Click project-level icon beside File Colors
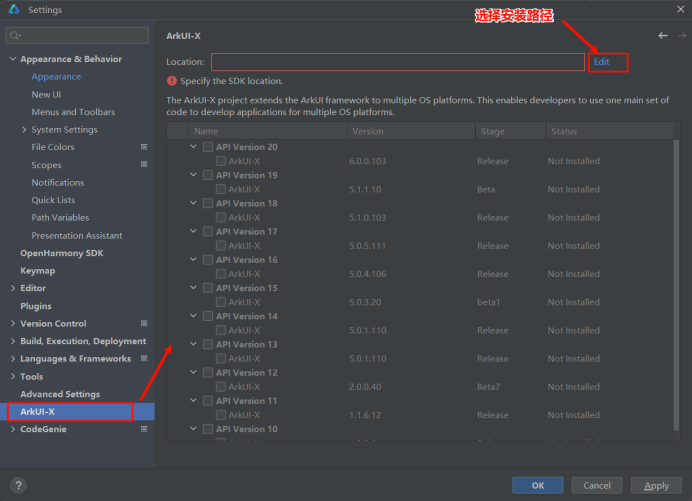This screenshot has width=692, height=501. [x=144, y=147]
